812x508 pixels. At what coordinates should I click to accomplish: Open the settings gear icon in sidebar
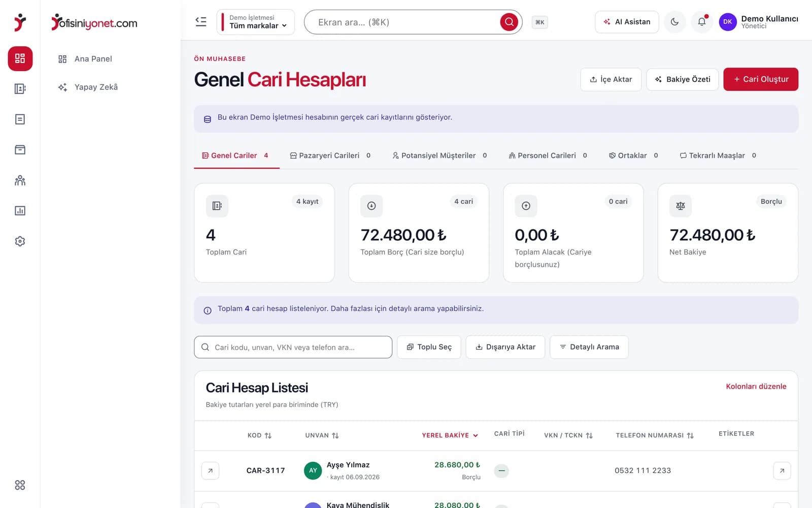point(20,241)
